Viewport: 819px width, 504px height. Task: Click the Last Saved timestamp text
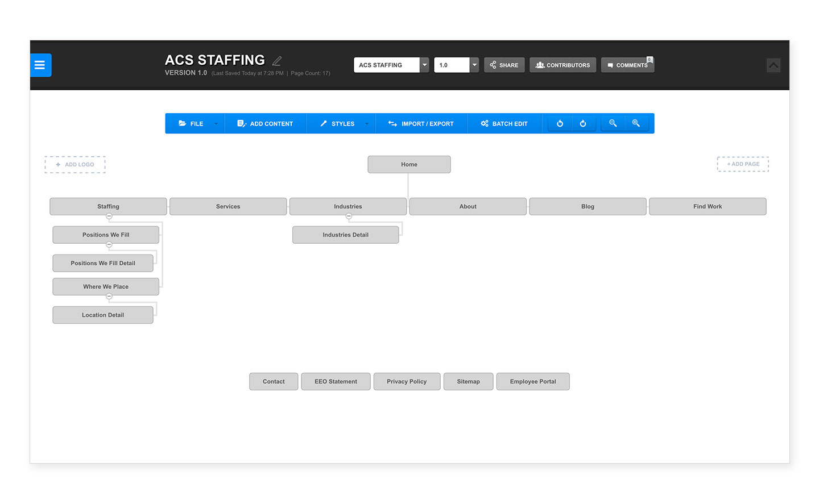click(x=248, y=73)
